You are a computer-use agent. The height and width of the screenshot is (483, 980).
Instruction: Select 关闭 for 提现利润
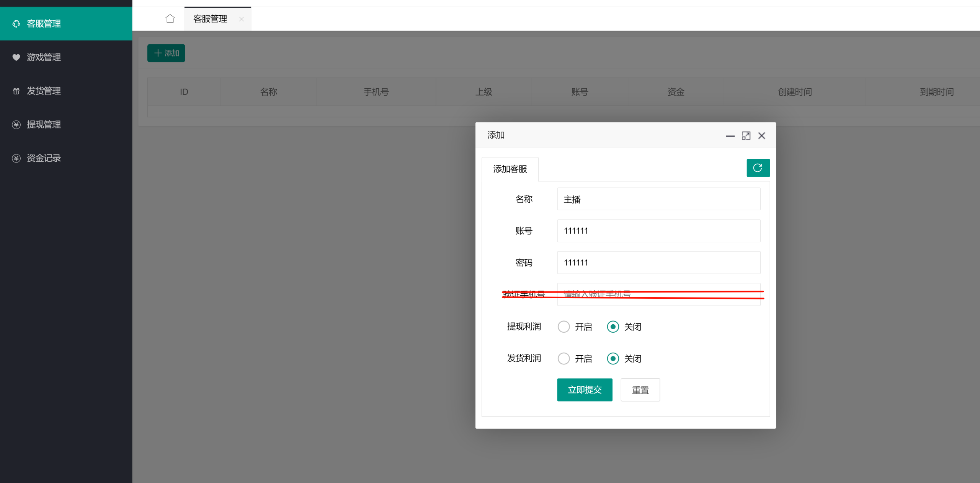(x=612, y=327)
